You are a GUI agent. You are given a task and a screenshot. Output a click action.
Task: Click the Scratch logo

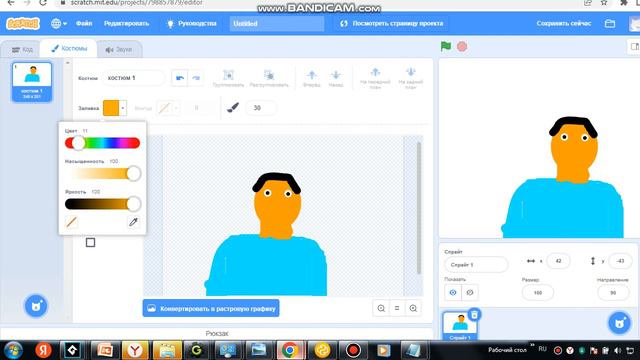coord(23,23)
